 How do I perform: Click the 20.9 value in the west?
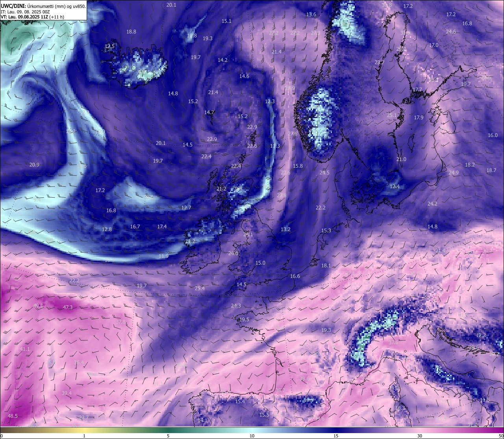(x=34, y=165)
